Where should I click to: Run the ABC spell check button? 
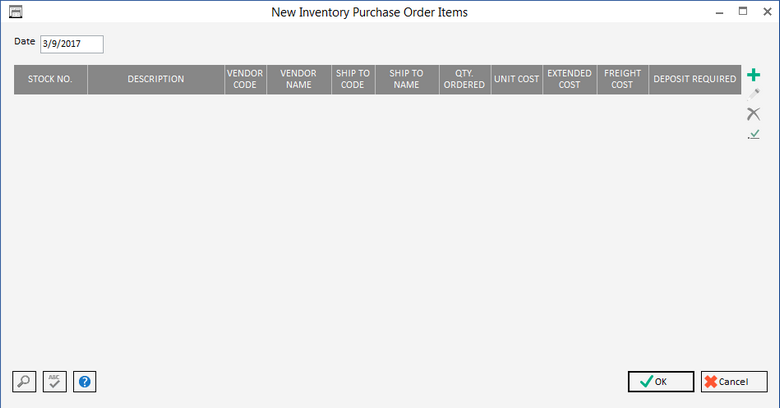[55, 382]
